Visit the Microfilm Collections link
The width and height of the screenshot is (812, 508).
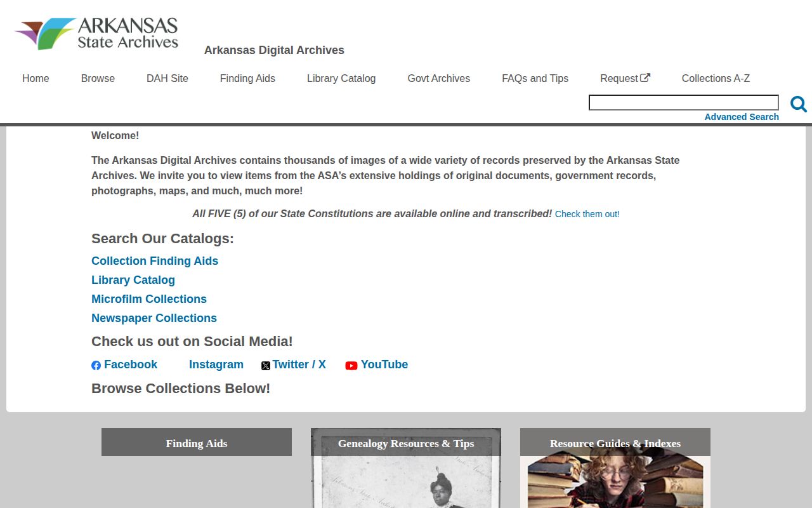point(149,299)
